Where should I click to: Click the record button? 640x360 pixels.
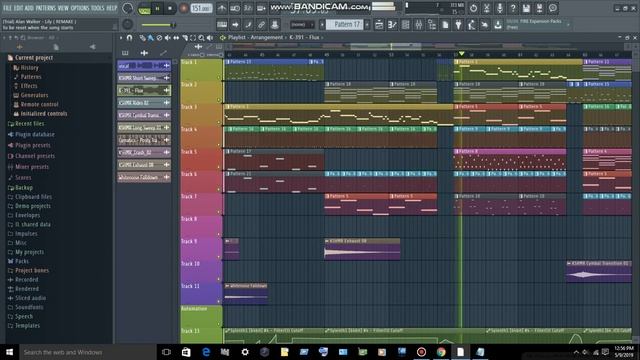pos(183,8)
